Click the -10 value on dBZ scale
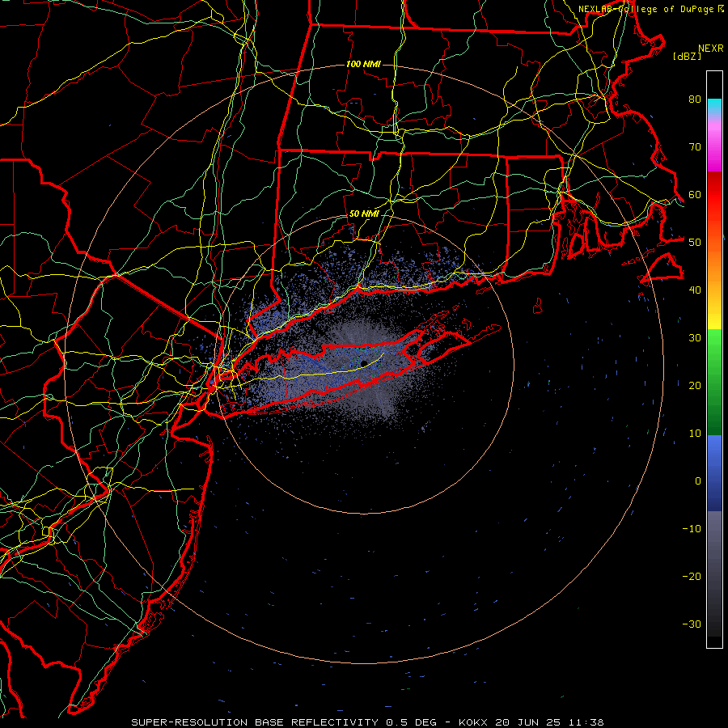The height and width of the screenshot is (728, 728). 692,529
